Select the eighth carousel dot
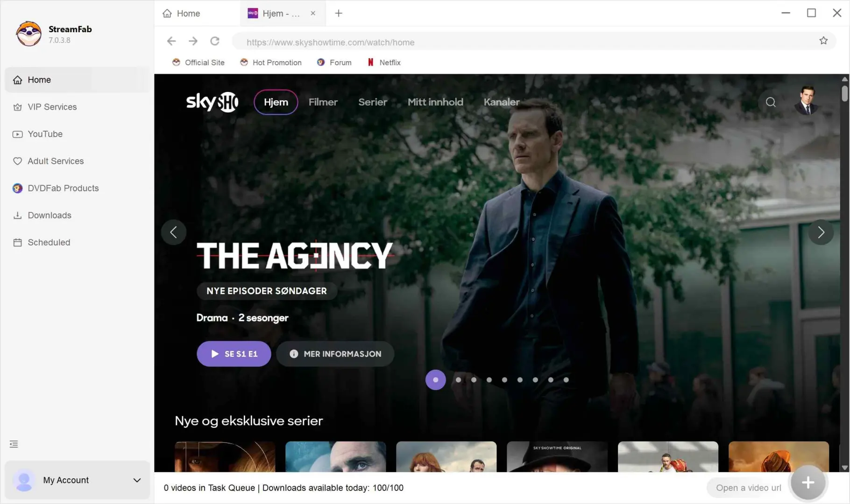The width and height of the screenshot is (850, 504). point(551,380)
